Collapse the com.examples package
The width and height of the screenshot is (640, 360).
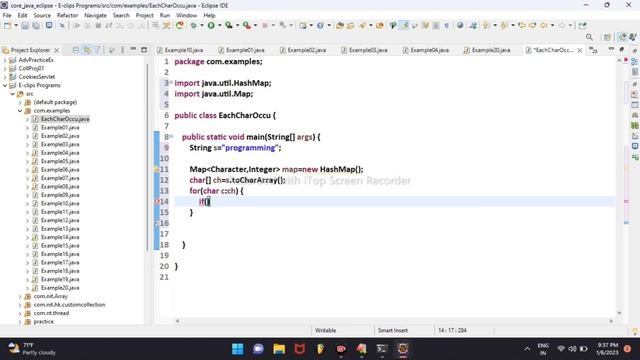[x=20, y=111]
